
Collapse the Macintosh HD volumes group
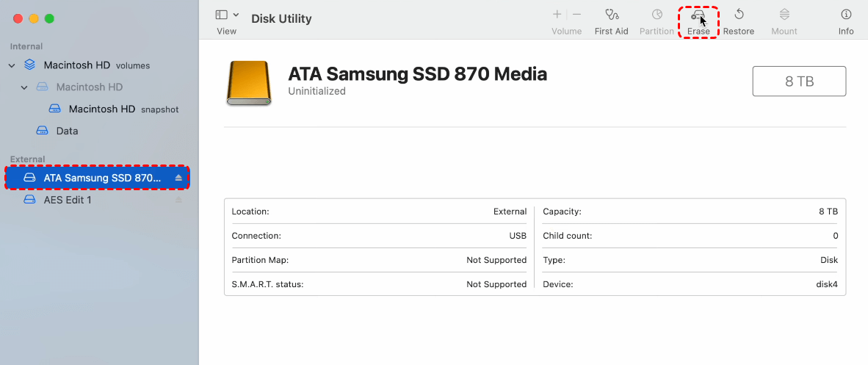click(12, 65)
